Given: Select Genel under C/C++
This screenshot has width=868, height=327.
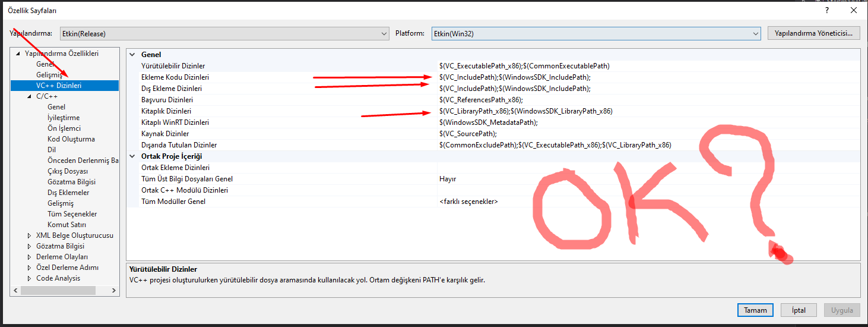Looking at the screenshot, I should click(x=56, y=107).
